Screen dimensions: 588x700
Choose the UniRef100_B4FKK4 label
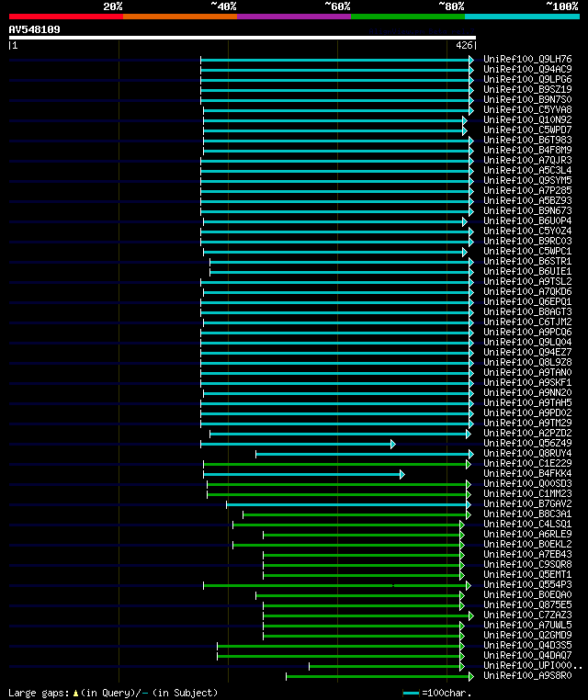point(527,473)
